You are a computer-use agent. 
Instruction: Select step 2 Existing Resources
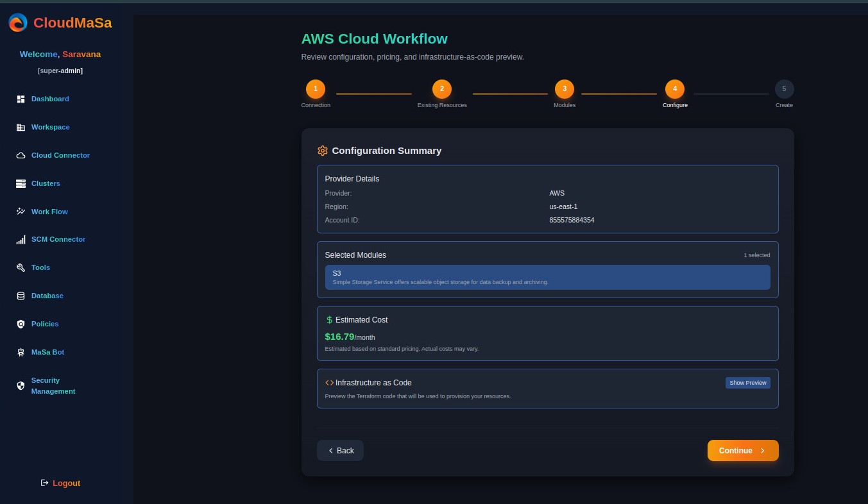442,89
